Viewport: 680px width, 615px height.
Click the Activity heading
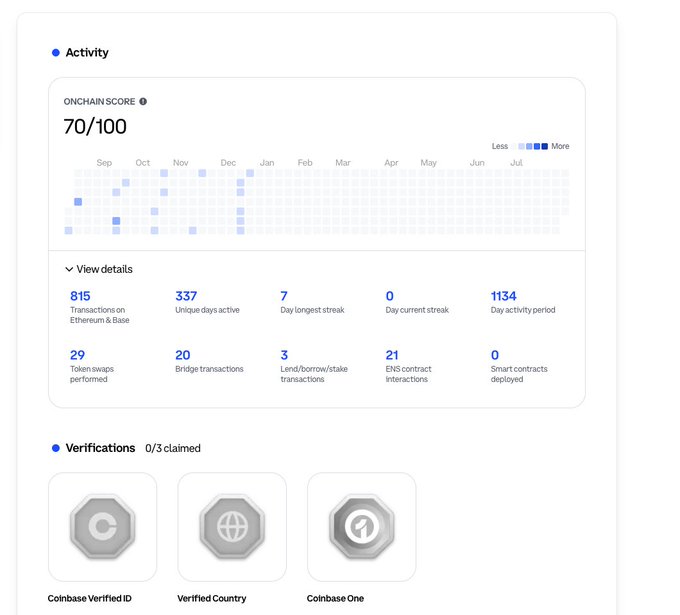pyautogui.click(x=87, y=52)
